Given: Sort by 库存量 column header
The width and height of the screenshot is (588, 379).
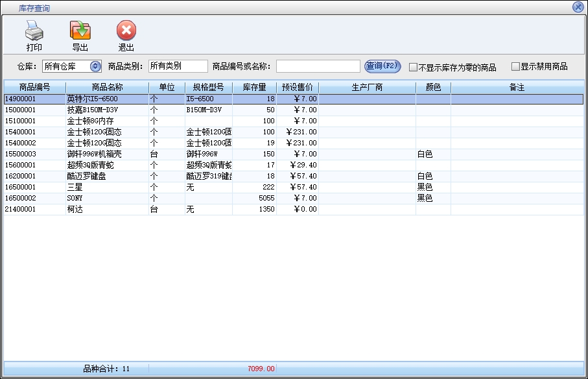Looking at the screenshot, I should tap(254, 87).
